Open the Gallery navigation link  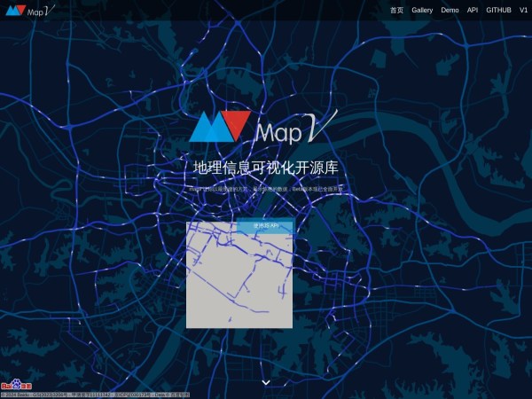click(422, 10)
